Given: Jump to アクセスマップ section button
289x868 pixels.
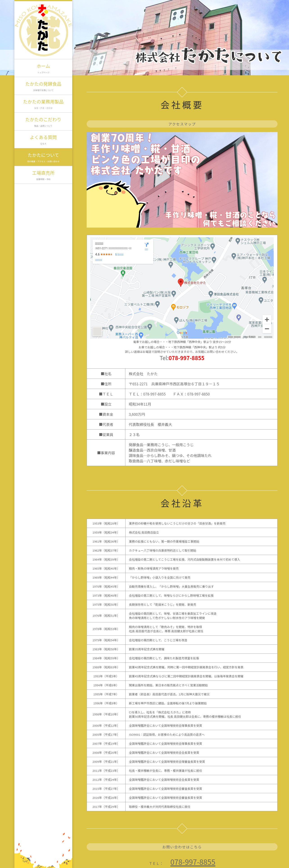Looking at the screenshot, I should tap(182, 124).
